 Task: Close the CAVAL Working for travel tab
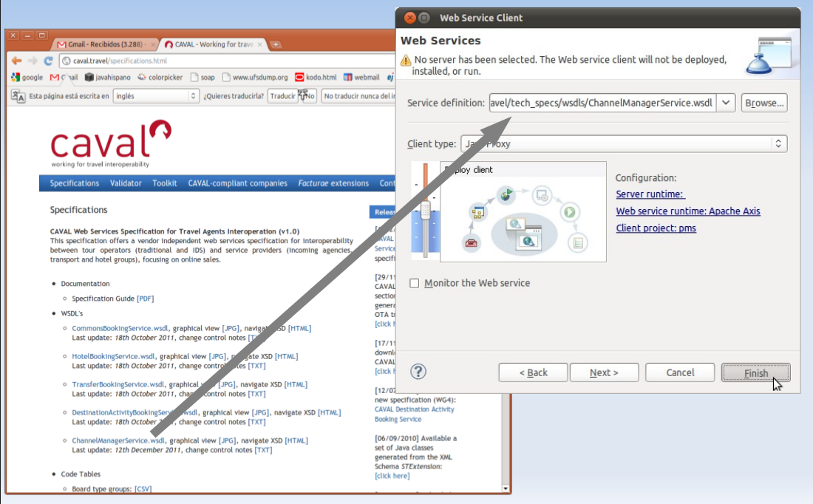pos(260,44)
